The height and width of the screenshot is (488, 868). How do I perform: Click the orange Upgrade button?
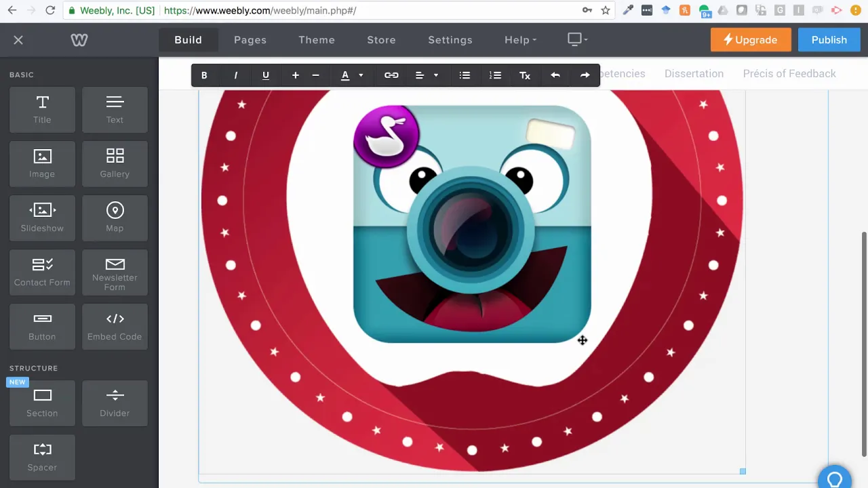point(751,40)
